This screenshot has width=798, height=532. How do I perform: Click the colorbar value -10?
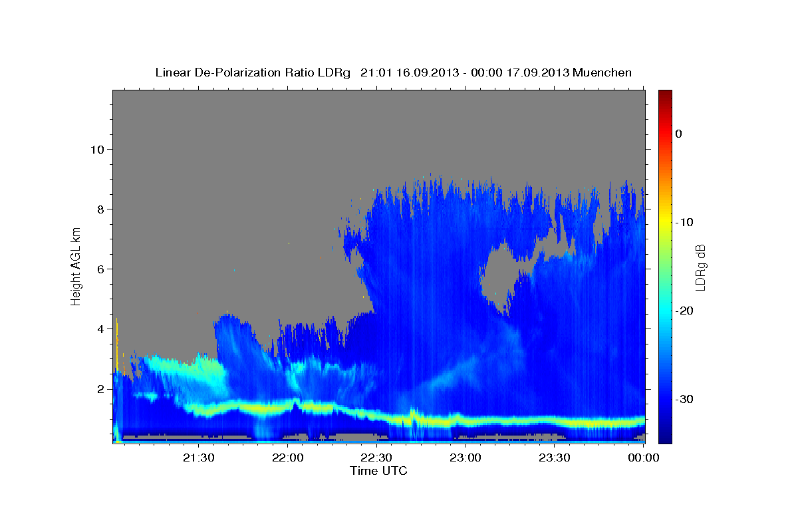(684, 222)
